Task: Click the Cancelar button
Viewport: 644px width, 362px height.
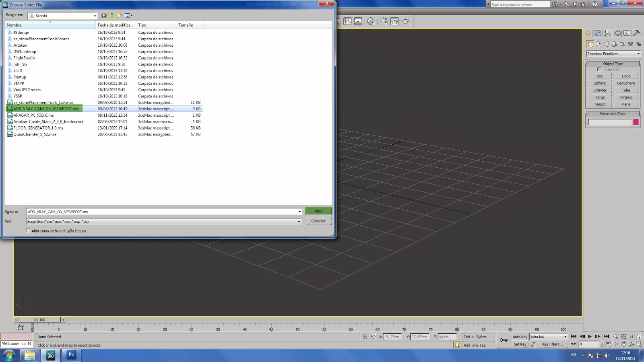Action: tap(318, 221)
